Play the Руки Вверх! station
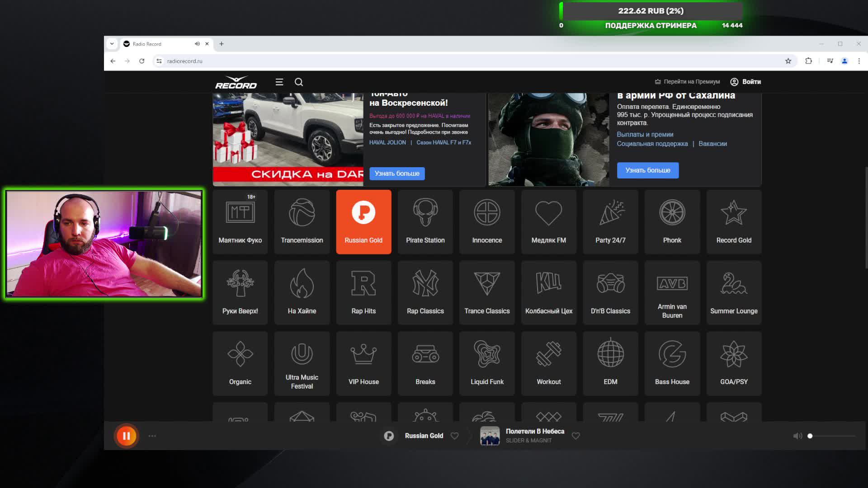 pyautogui.click(x=240, y=292)
